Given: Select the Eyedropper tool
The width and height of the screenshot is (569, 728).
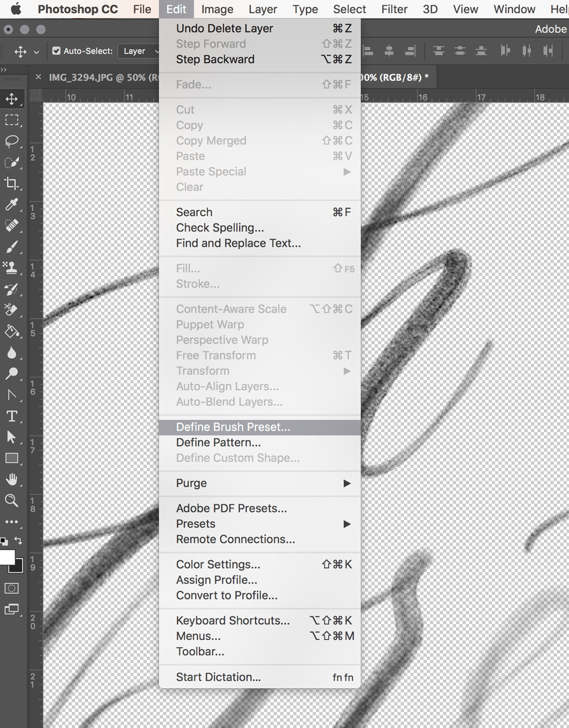Looking at the screenshot, I should (x=13, y=204).
